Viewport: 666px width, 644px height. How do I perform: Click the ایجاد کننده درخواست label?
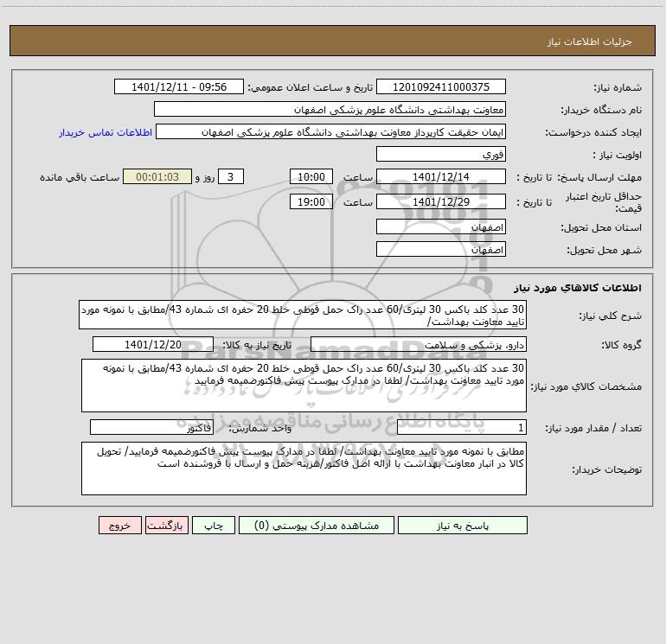coord(593,133)
